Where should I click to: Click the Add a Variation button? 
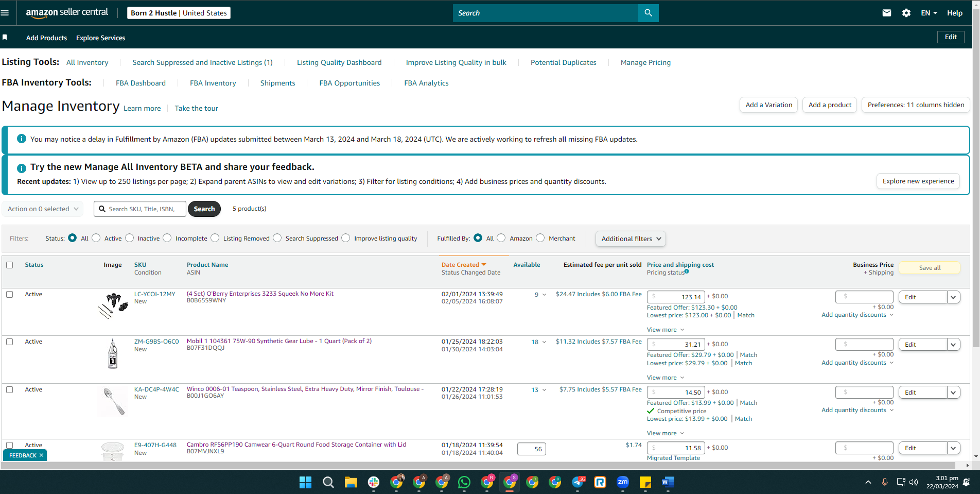[769, 105]
